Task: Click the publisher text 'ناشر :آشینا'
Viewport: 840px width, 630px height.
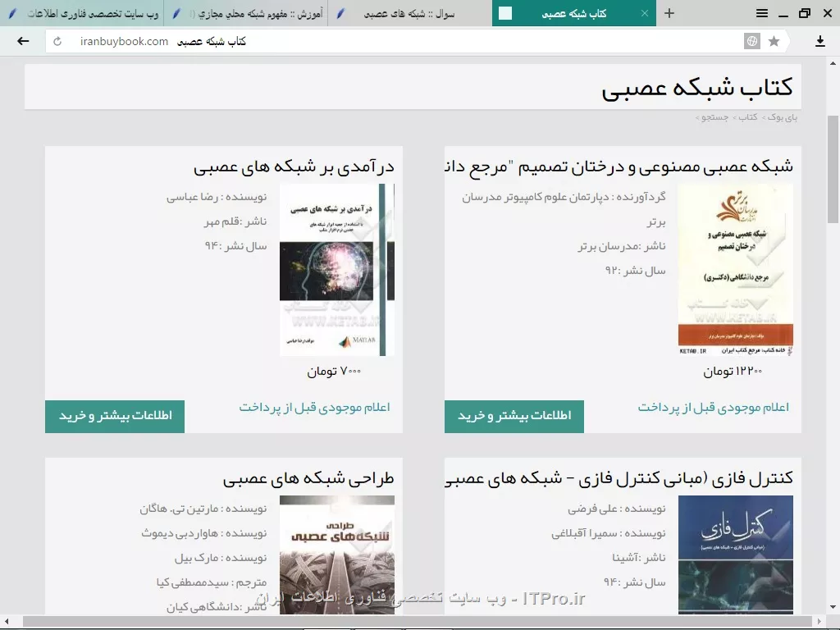Action: [639, 558]
